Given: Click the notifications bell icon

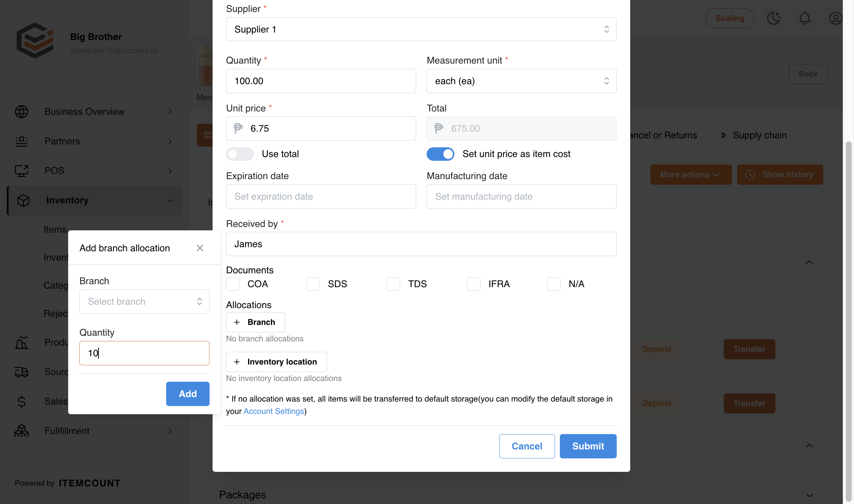Looking at the screenshot, I should tap(805, 18).
